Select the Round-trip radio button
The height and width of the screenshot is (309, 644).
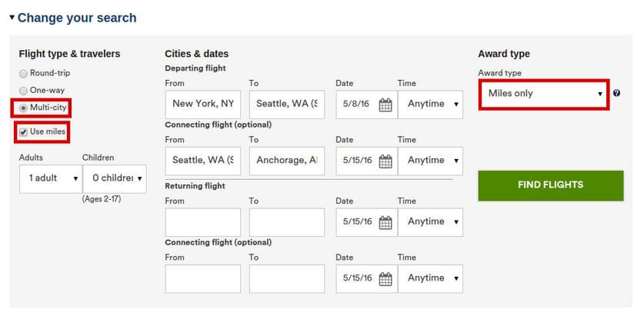click(x=23, y=74)
